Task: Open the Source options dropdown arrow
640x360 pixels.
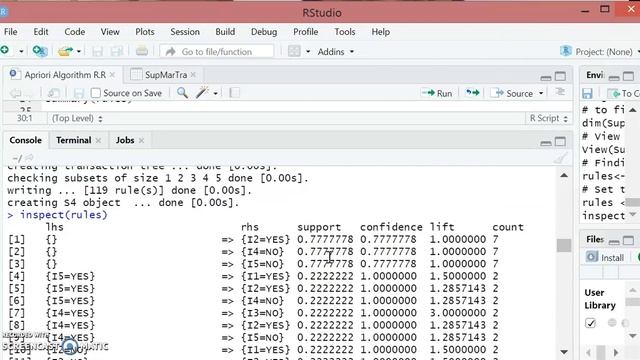Action: [x=541, y=93]
